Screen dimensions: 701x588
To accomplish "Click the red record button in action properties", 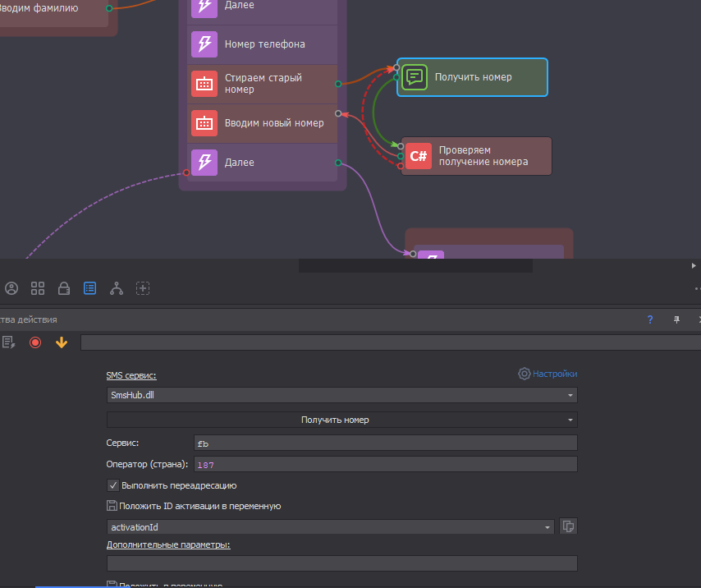I will tap(35, 342).
